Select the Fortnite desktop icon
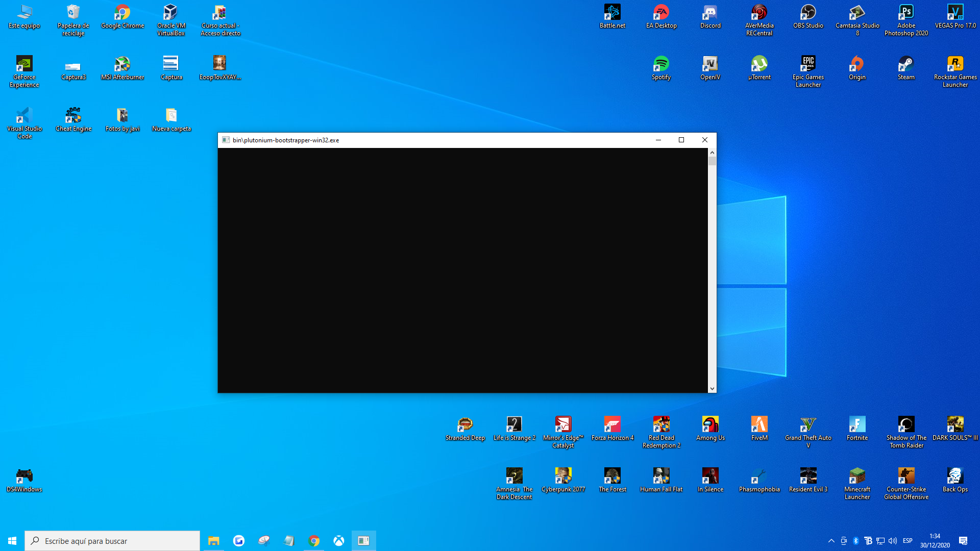The width and height of the screenshot is (980, 551). point(857,429)
